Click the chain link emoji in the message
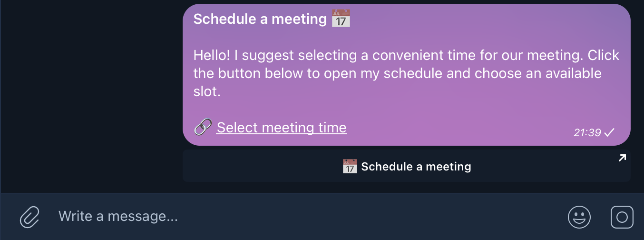644x240 pixels. click(x=203, y=128)
